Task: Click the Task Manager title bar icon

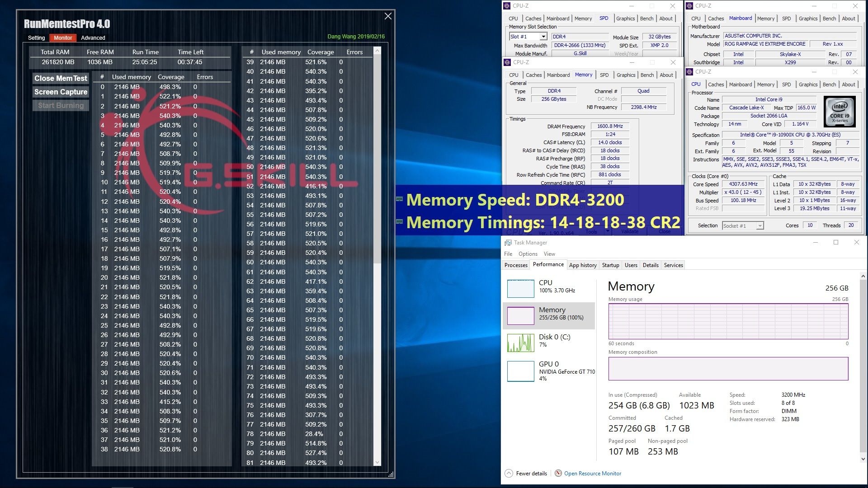Action: (x=508, y=243)
